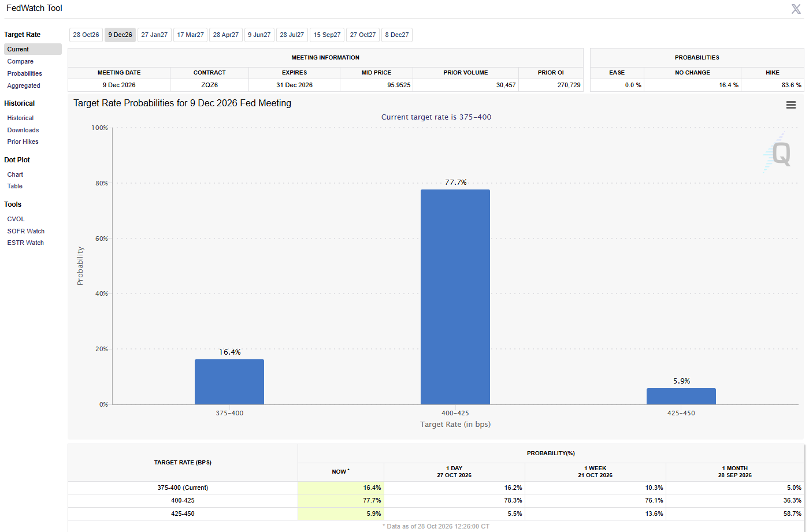The width and height of the screenshot is (809, 532).
Task: Go to the Aggregated view
Action: tap(24, 85)
